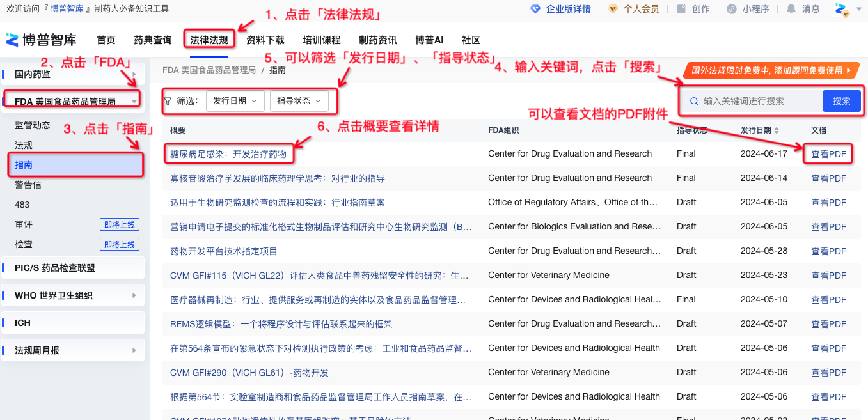Viewport: 868px width, 420px height.
Task: Click the Center for Veterinary Medicine cell dated 2024-05-23
Action: point(549,275)
